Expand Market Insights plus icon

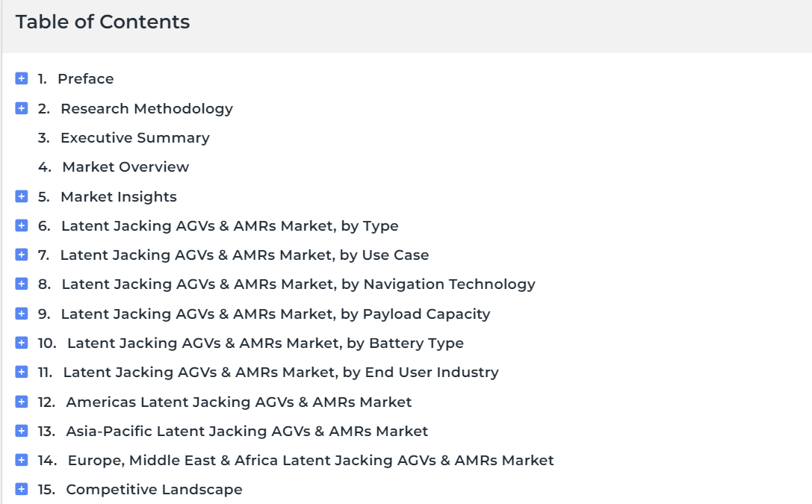pyautogui.click(x=21, y=196)
